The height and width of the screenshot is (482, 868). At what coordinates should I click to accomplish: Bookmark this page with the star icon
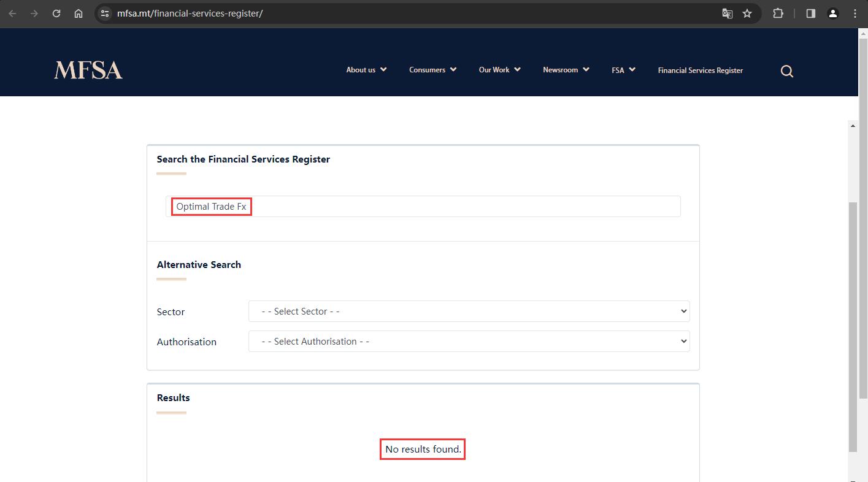(747, 13)
